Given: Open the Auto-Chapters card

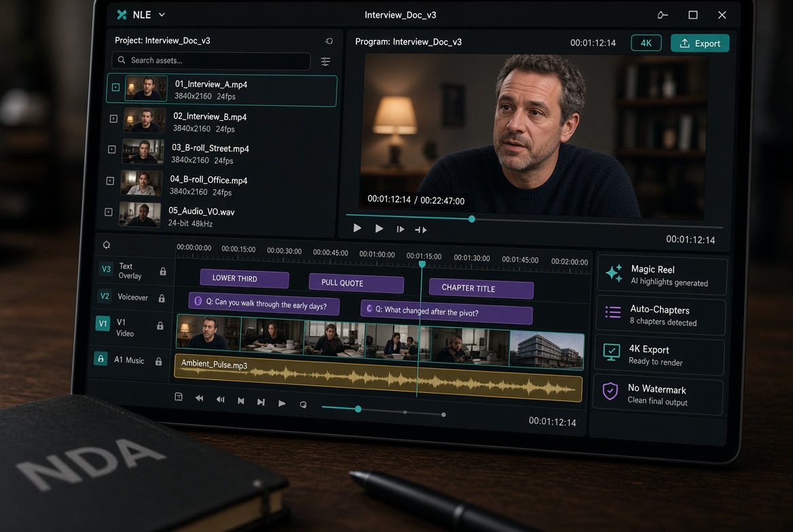Looking at the screenshot, I should tap(661, 316).
